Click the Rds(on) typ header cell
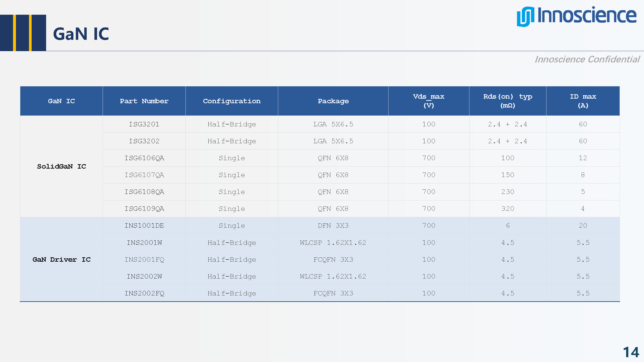Screen dimensions: 644x362 [508, 101]
